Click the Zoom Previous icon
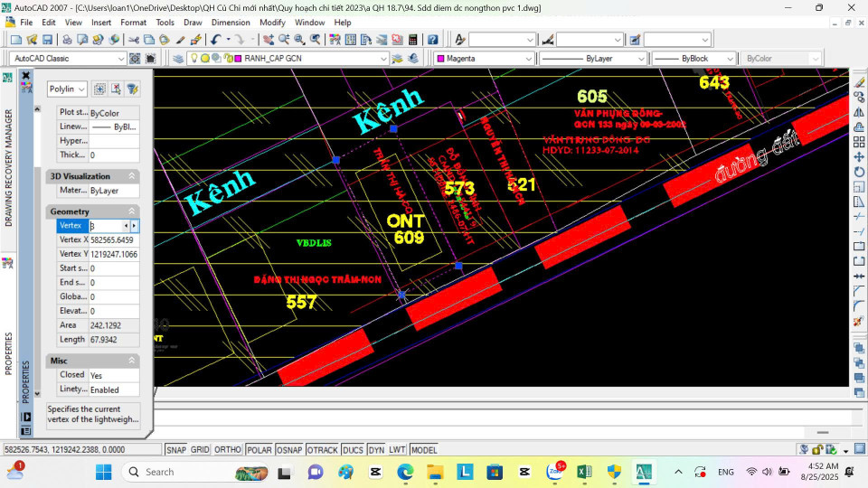 point(315,40)
